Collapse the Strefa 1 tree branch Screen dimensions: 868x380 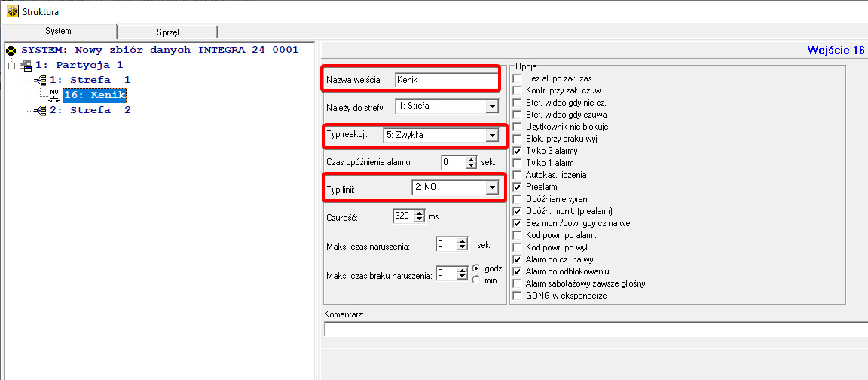coord(26,80)
